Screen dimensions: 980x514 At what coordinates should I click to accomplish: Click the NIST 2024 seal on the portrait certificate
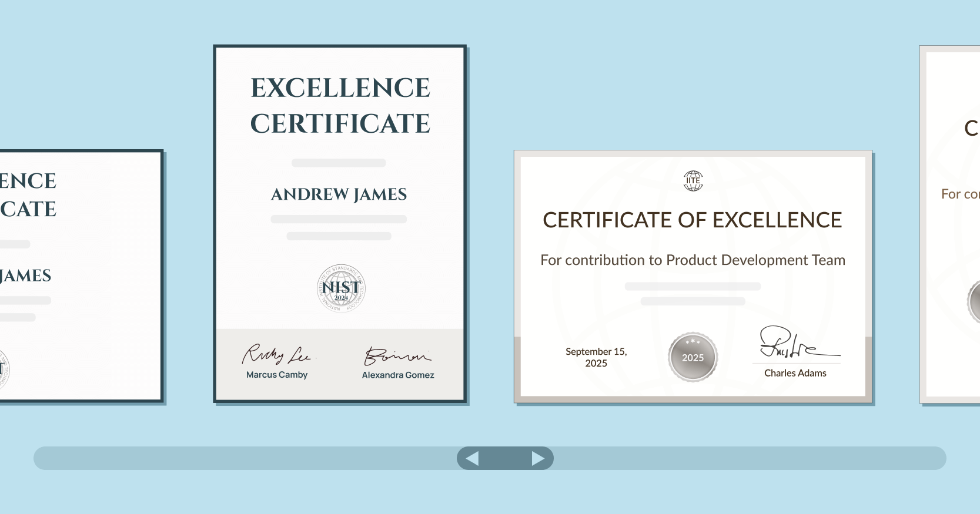coord(341,288)
